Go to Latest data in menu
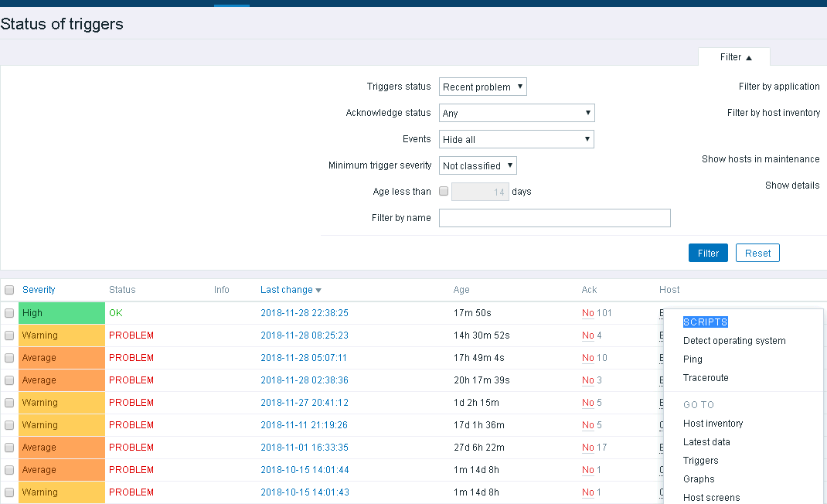 [706, 441]
